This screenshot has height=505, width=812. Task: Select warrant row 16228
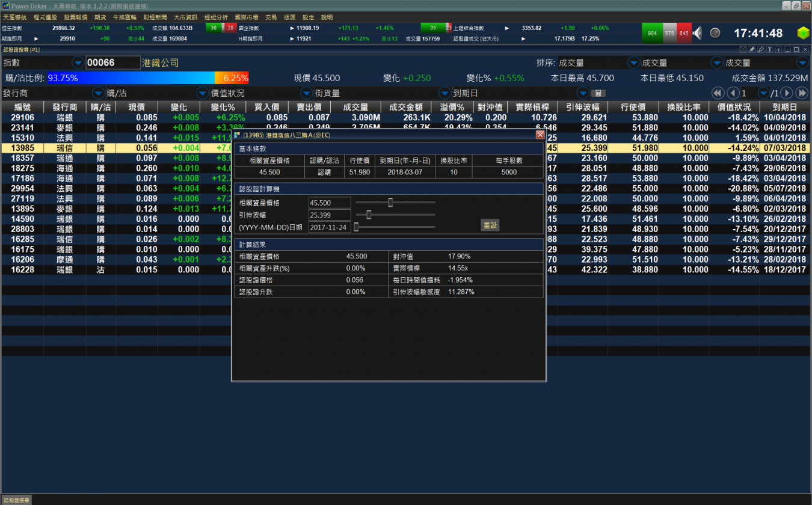tap(405, 270)
